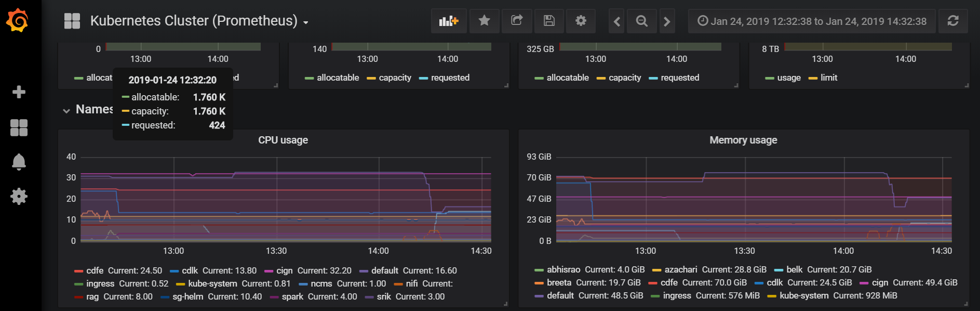
Task: Click the resize handle of Memory usage panel
Action: [966, 304]
